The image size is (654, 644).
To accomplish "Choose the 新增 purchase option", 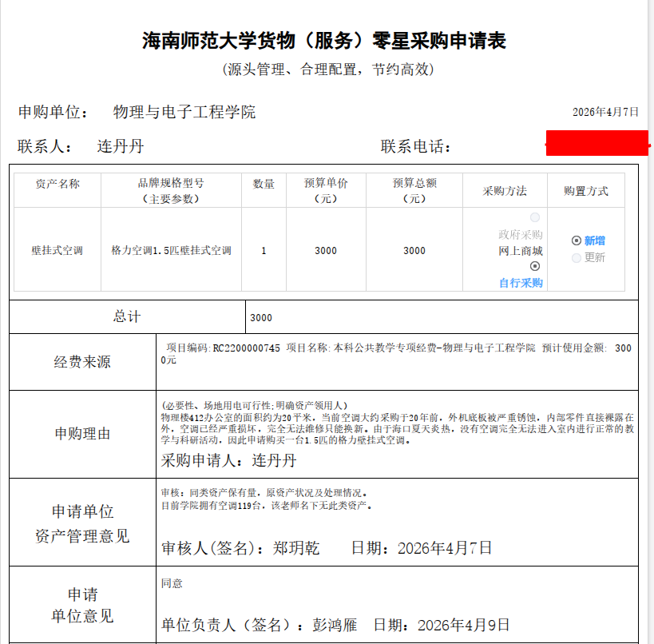I will point(577,241).
